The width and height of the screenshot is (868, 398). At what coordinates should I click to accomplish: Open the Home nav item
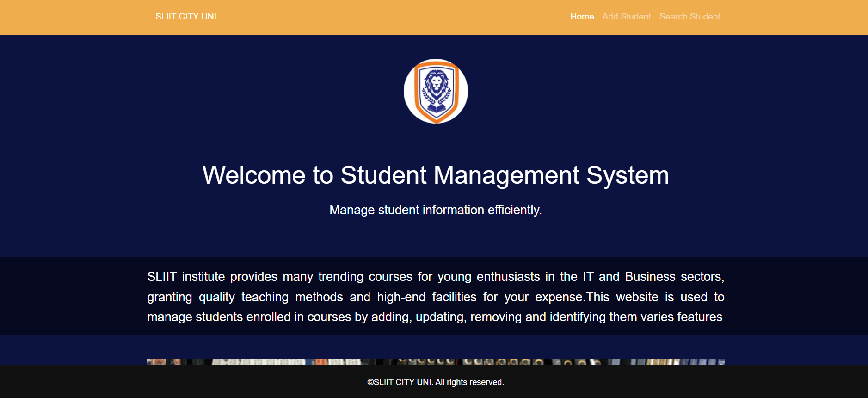582,17
